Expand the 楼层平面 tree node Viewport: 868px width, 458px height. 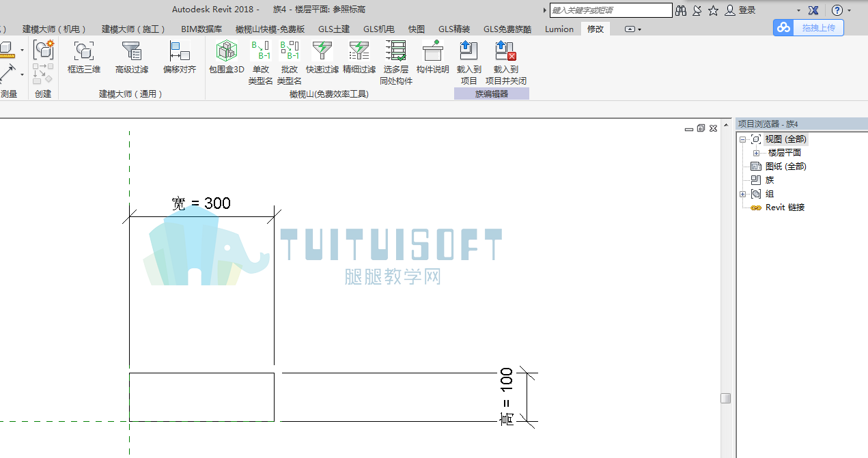pos(756,153)
